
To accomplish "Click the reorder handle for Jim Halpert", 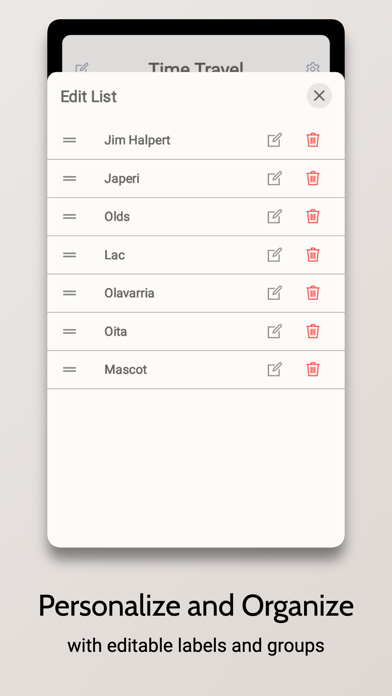I will click(69, 140).
